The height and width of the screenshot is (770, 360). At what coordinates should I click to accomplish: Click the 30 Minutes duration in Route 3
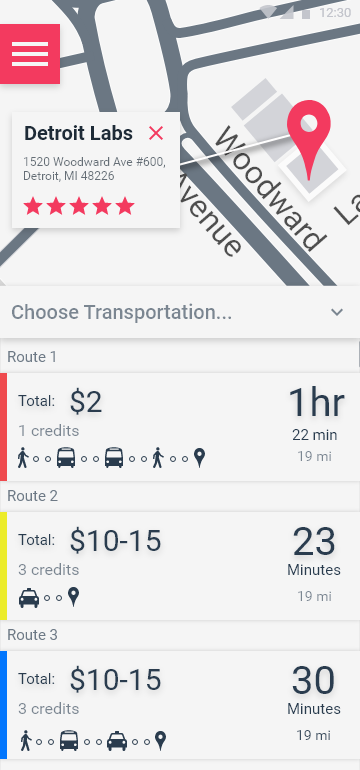pos(314,690)
